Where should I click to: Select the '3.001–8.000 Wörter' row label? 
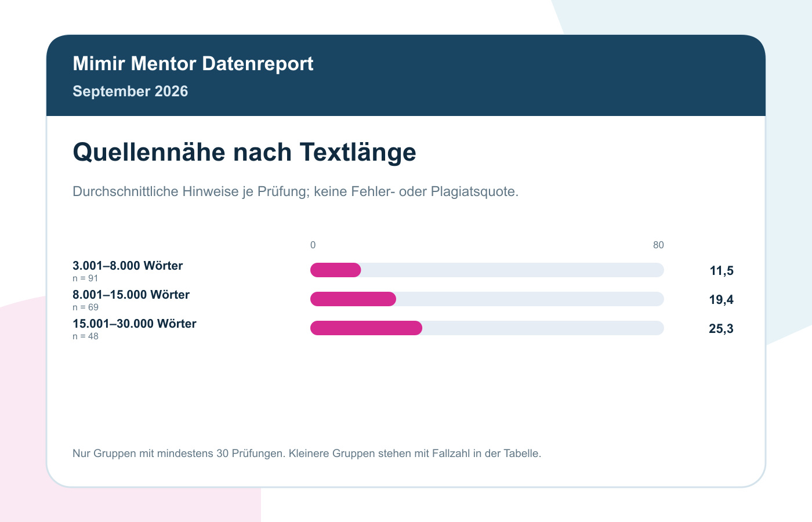[x=128, y=266]
